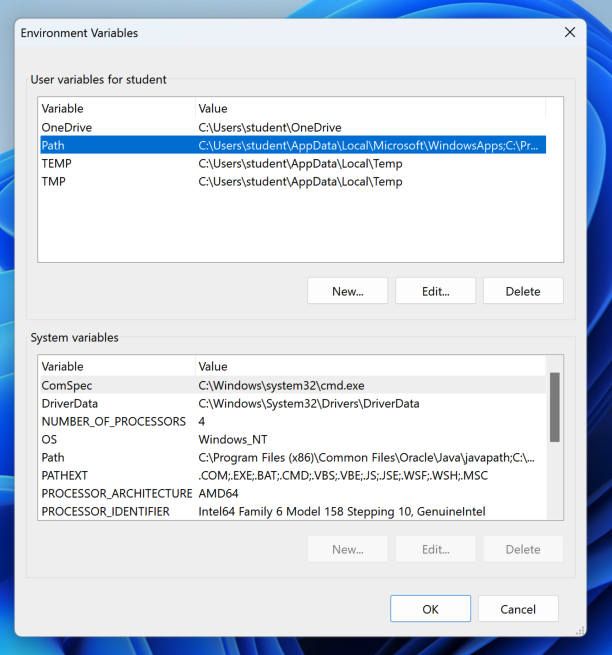Click the resize grip at the dialog corner
This screenshot has height=655, width=612.
[x=580, y=631]
